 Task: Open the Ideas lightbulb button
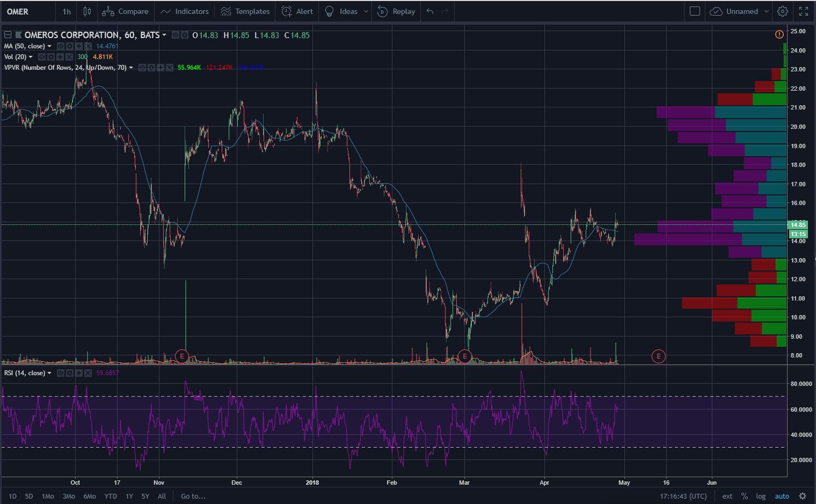click(341, 11)
